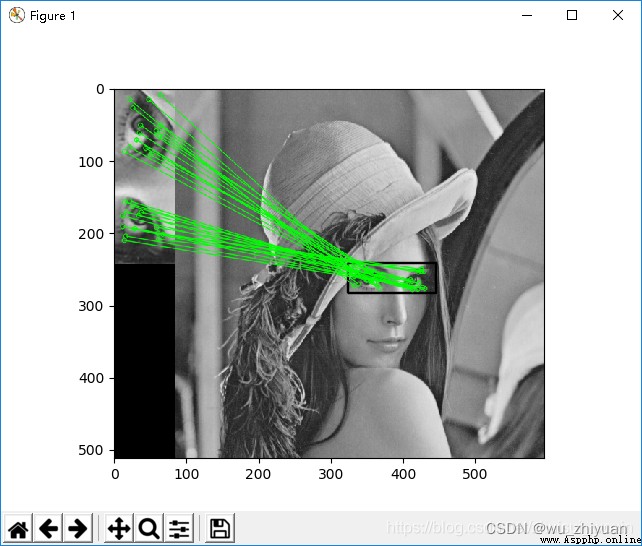
Task: Go back to the previous view
Action: (x=48, y=528)
